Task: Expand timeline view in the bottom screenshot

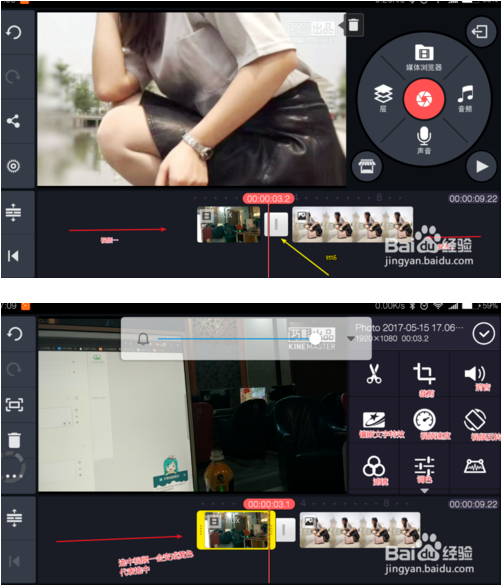Action: tap(14, 518)
